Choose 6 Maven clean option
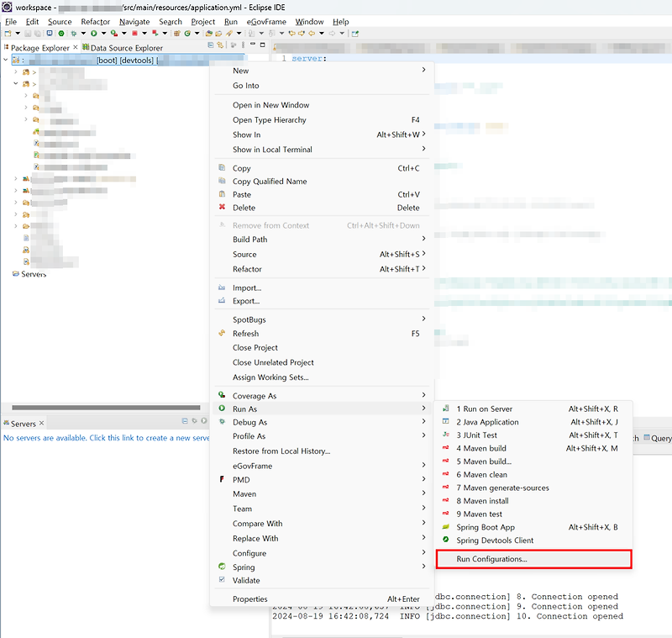The width and height of the screenshot is (672, 638). [x=533, y=475]
